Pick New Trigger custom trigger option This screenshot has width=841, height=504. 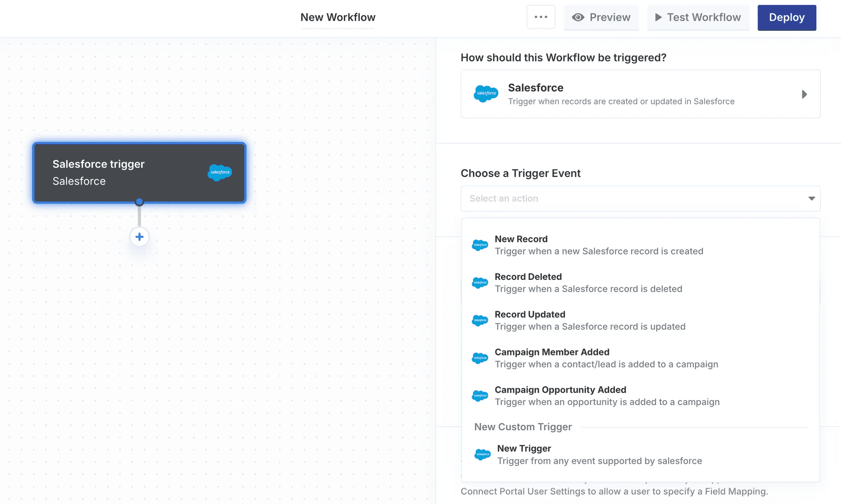[599, 454]
